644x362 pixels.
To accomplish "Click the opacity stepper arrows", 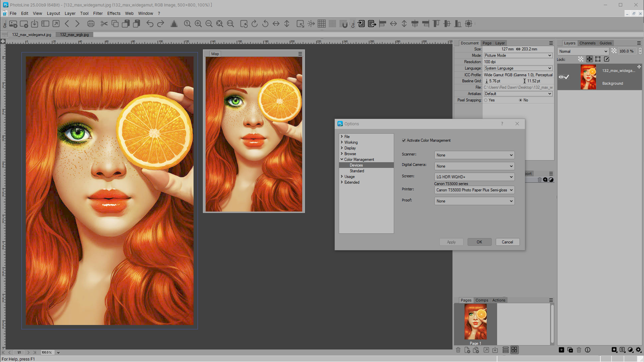I will [640, 51].
